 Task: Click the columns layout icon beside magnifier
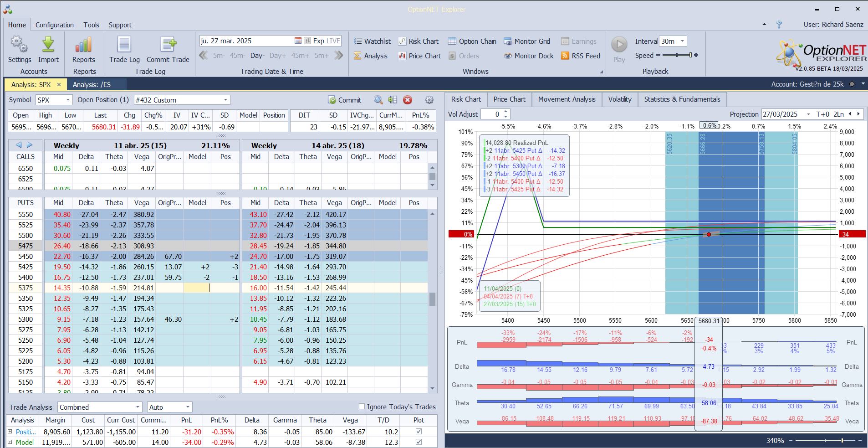pyautogui.click(x=393, y=100)
